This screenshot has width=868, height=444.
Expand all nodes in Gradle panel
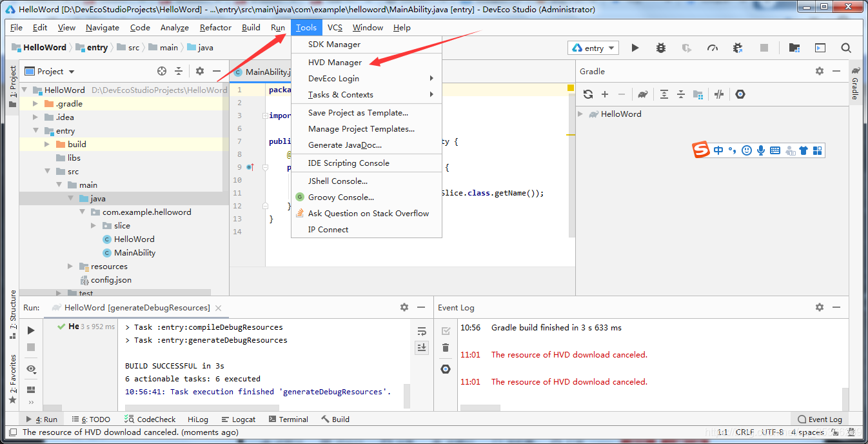pos(664,94)
